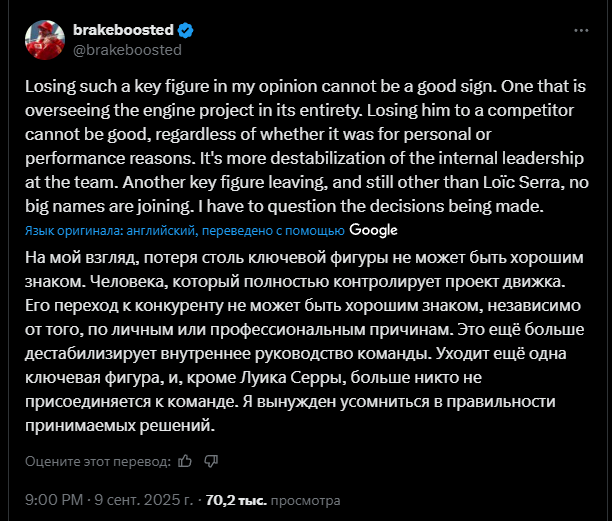Click the Google logo next to translation note
The image size is (612, 521).
coord(373,230)
